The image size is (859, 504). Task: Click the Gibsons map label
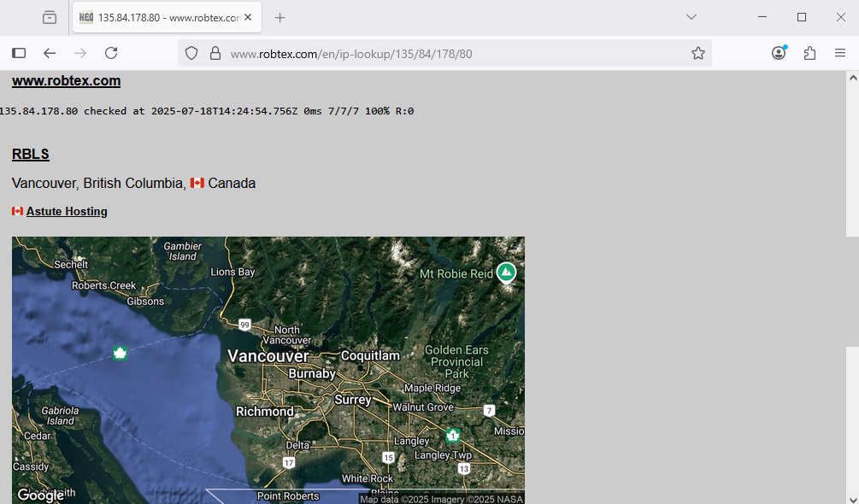[x=145, y=302]
